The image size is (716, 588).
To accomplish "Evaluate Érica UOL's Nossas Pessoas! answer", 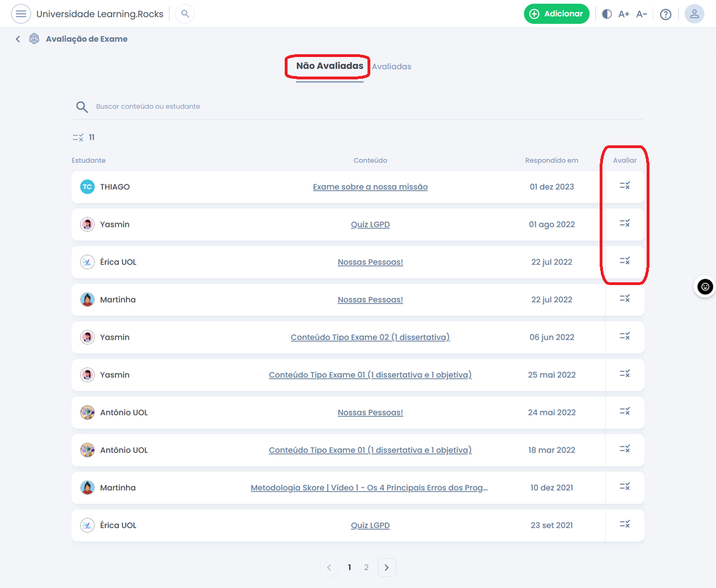I will [x=625, y=261].
